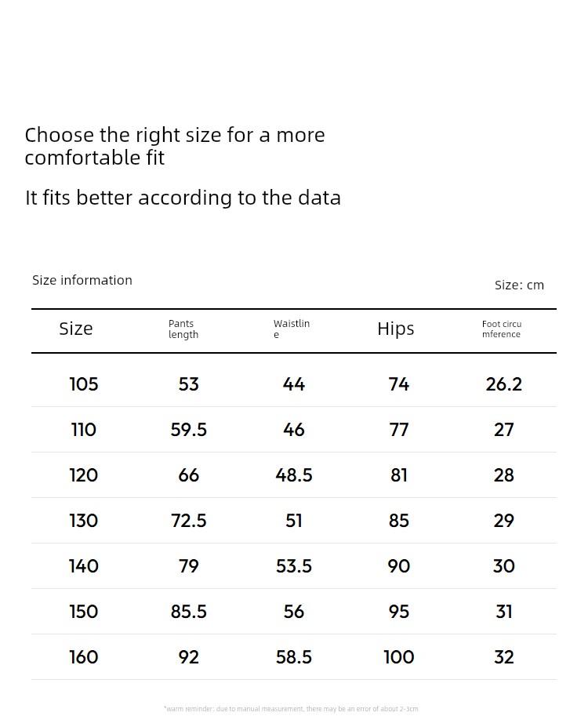
Task: Select the "Pants length" column header
Action: click(183, 329)
